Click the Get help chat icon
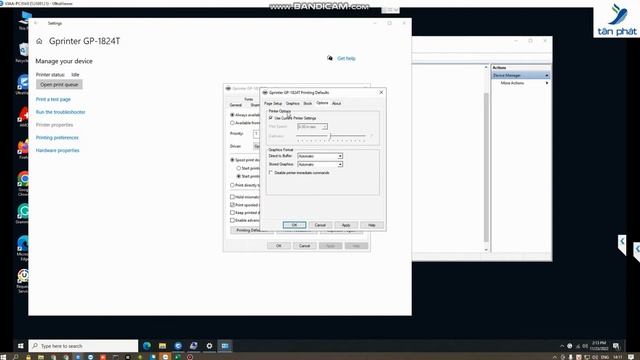The image size is (640, 360). (x=330, y=58)
